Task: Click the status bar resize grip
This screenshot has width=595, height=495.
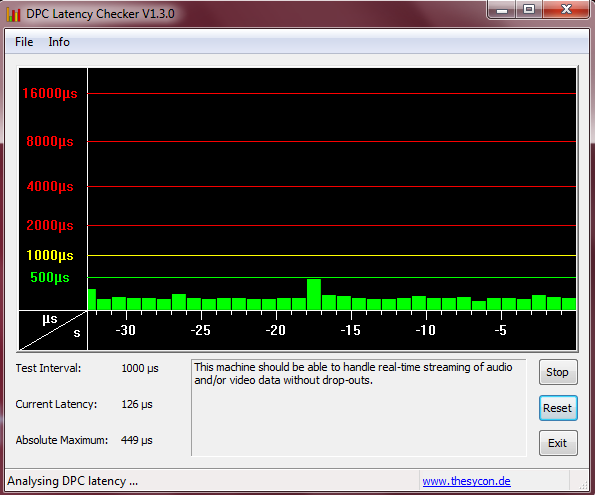Action: (582, 483)
